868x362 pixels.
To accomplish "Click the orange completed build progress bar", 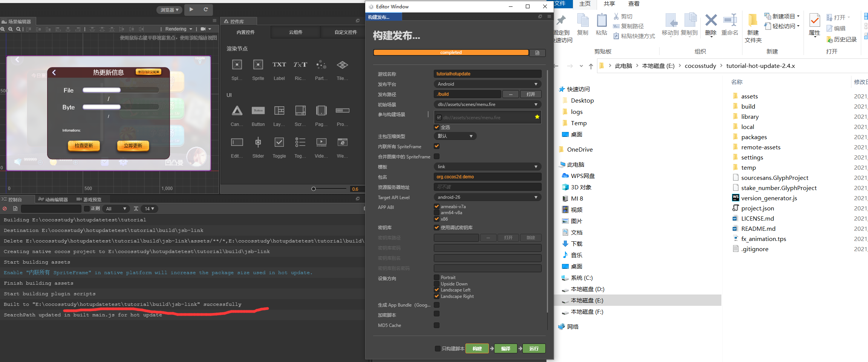I will (451, 52).
